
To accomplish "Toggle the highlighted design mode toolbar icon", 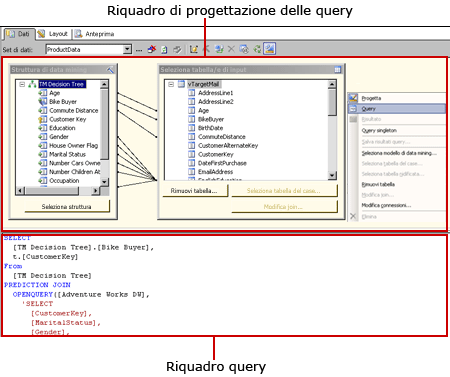I will (269, 49).
